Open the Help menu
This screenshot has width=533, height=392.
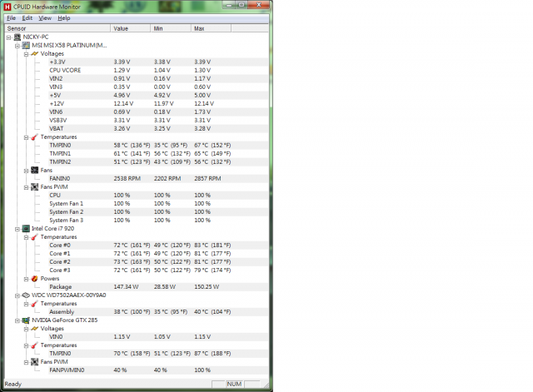tap(64, 18)
